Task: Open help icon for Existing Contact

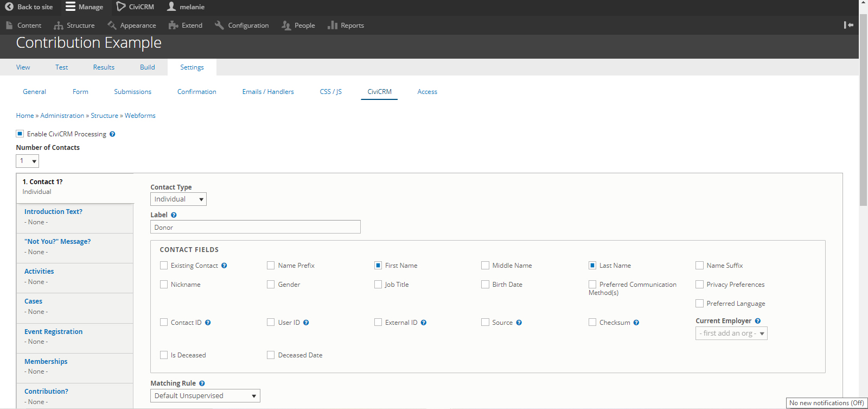Action: (x=224, y=266)
